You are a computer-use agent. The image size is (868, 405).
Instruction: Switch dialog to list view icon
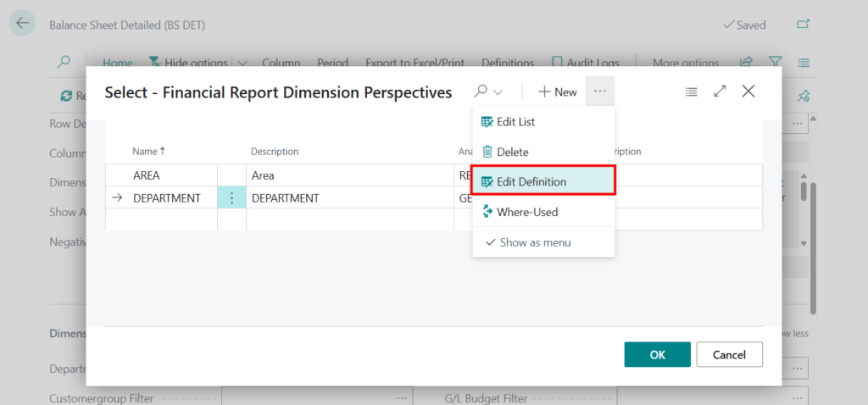[692, 92]
